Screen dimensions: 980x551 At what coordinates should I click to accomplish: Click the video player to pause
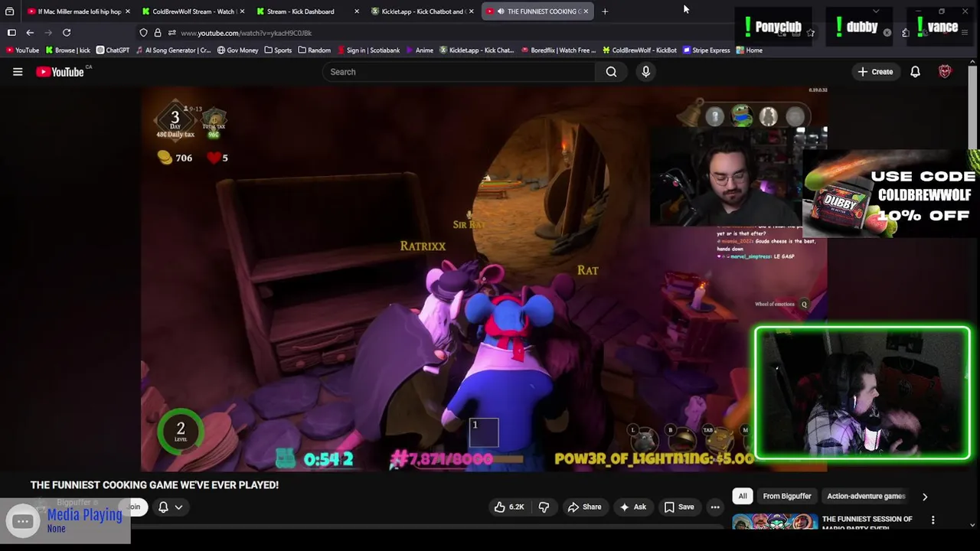coord(484,279)
